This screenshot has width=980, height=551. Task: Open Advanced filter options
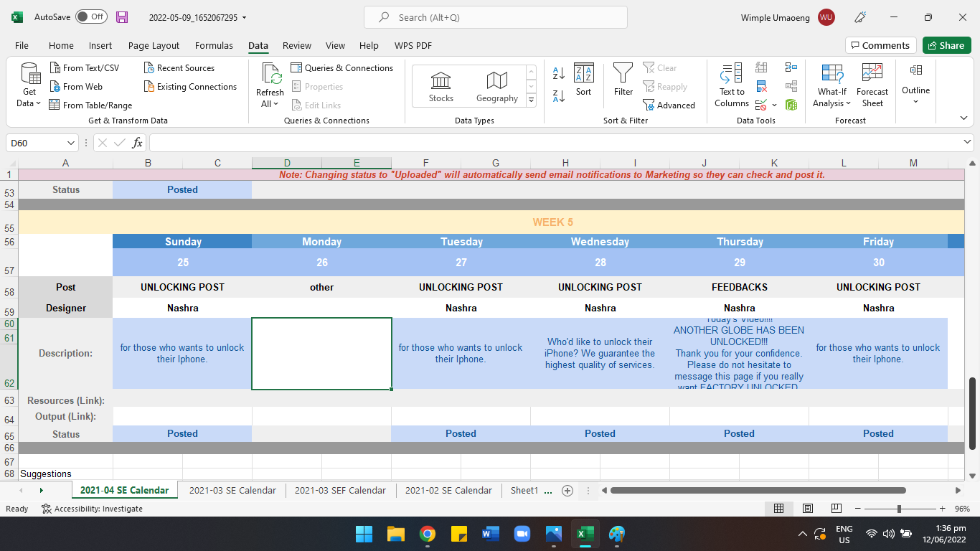[669, 105]
